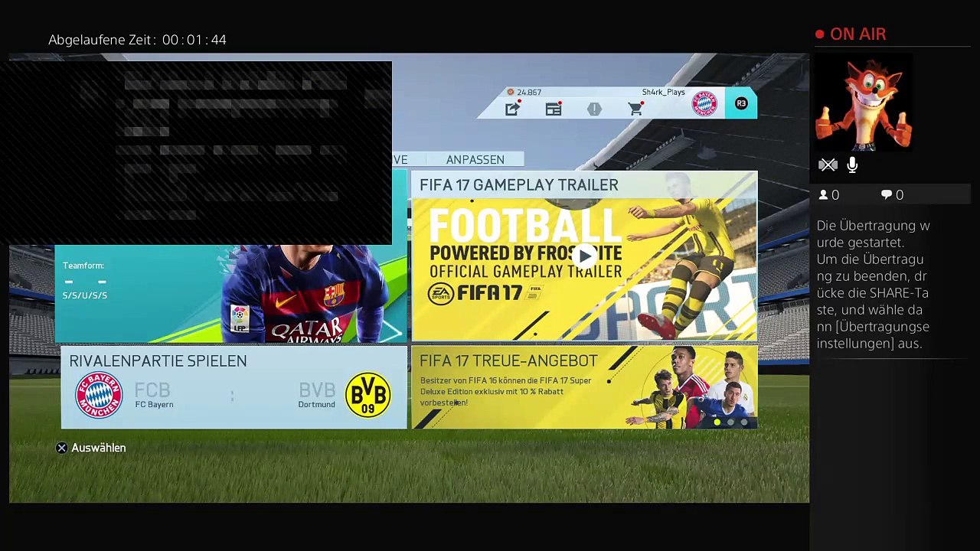Screen dimensions: 980x551
Task: Select the yellow carousel dot in Treue-Angebot
Action: (x=717, y=422)
